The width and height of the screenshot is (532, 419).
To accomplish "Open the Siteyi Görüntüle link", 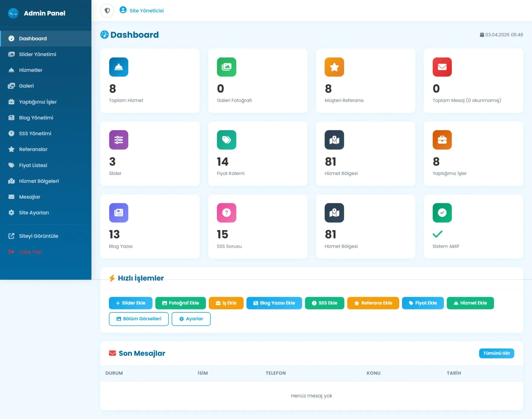I will [38, 236].
